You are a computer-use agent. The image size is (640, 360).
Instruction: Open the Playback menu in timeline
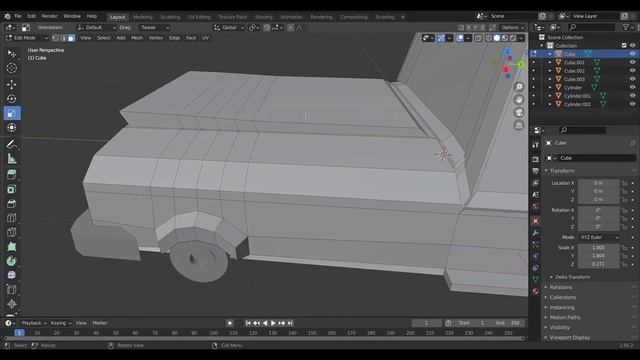33,323
